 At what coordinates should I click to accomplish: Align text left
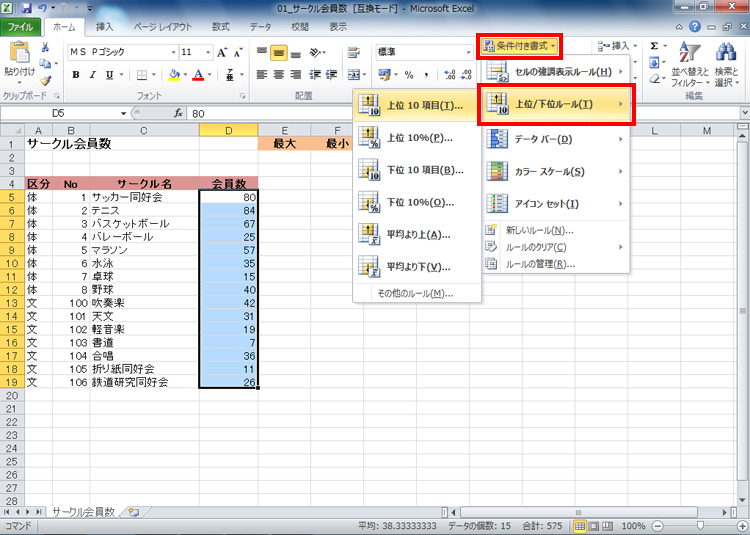pos(262,75)
